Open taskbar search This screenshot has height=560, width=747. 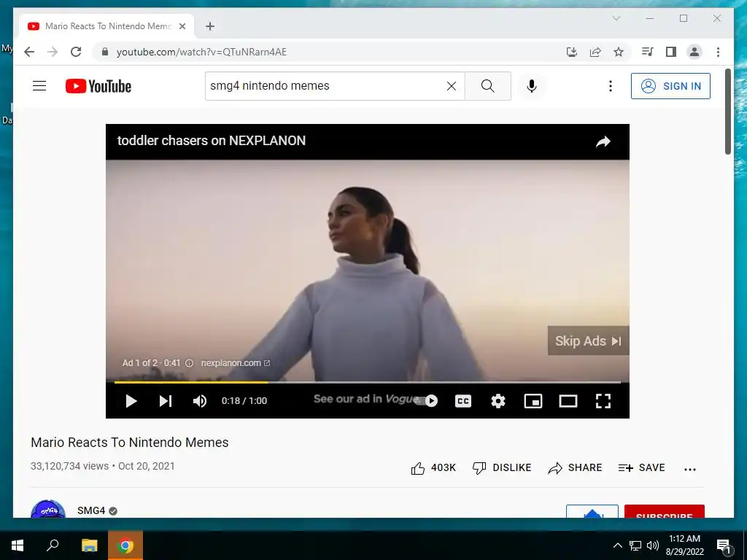click(53, 545)
